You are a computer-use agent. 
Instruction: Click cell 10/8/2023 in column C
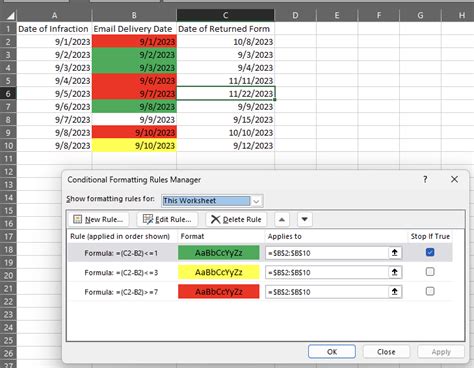225,42
